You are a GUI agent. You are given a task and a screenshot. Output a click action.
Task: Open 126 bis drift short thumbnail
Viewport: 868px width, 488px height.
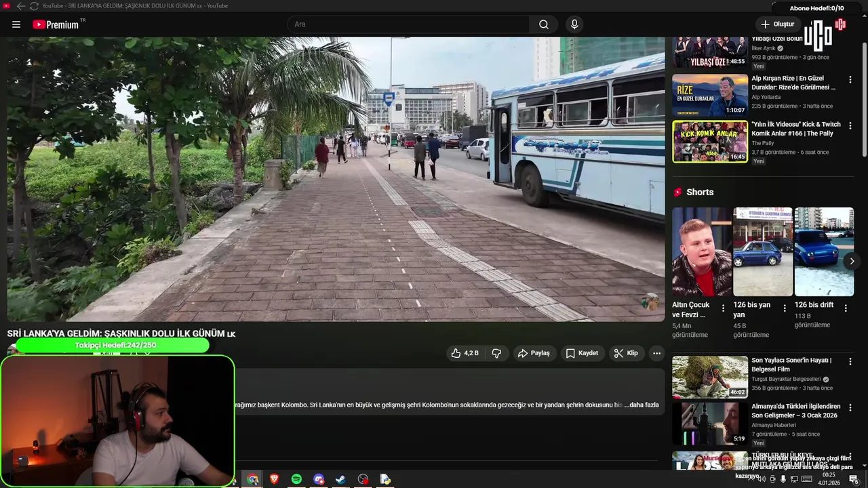click(x=824, y=251)
